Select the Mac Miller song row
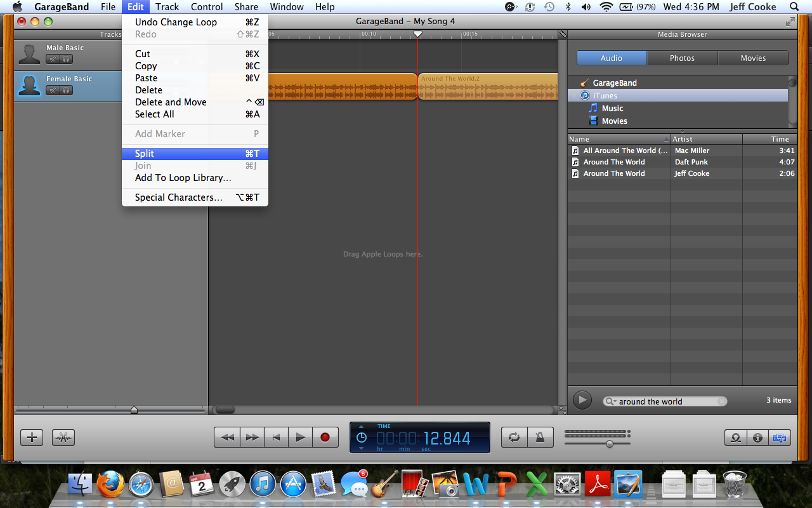812x508 pixels. click(682, 150)
